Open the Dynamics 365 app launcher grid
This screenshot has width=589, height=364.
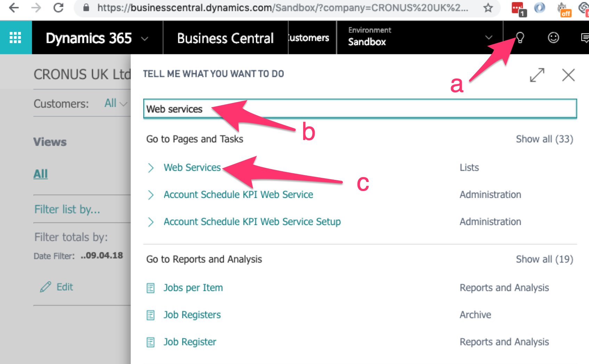pyautogui.click(x=15, y=38)
